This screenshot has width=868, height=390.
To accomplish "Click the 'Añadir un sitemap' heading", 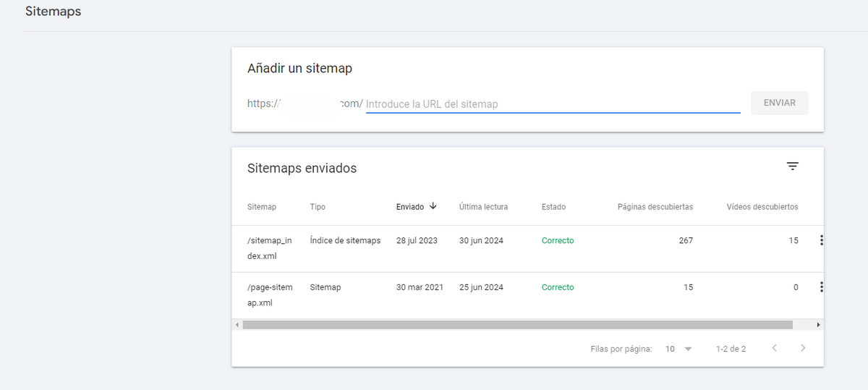I will [299, 69].
